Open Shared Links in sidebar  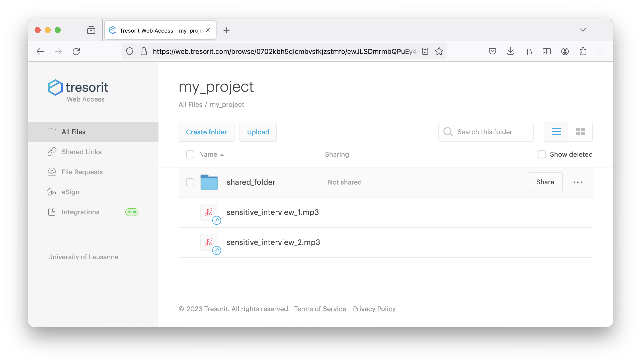pyautogui.click(x=81, y=152)
